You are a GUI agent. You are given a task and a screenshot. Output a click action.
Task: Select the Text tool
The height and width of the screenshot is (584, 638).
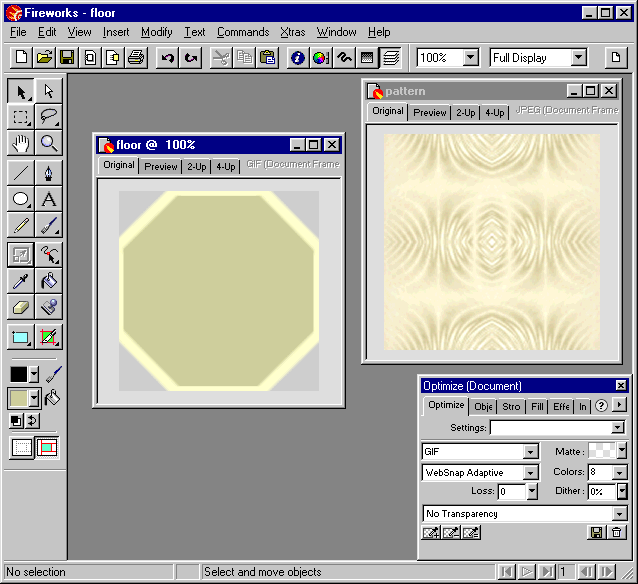48,199
